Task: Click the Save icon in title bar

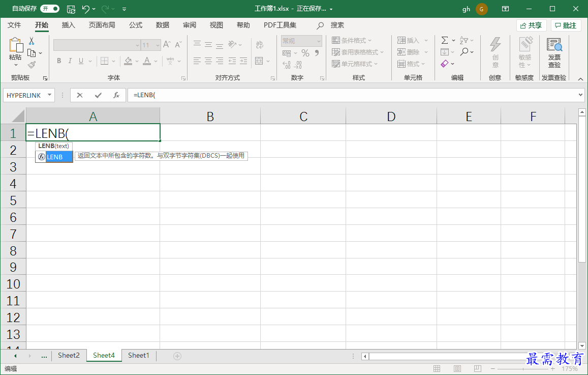Action: [x=71, y=9]
